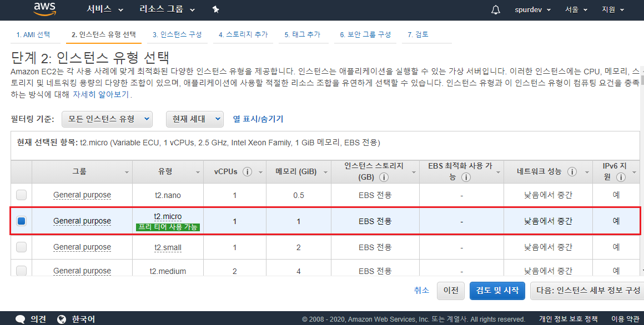Click General purpose in the t2.nano row
The width and height of the screenshot is (644, 325).
[x=82, y=195]
